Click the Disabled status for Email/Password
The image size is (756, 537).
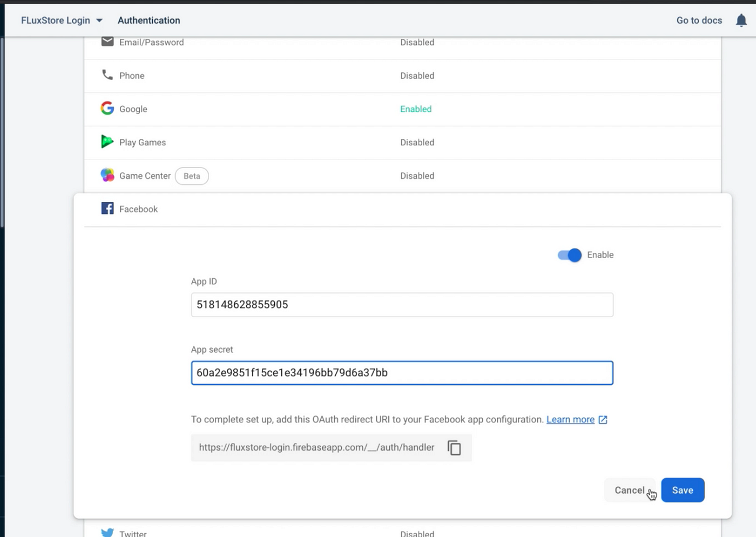(x=417, y=42)
